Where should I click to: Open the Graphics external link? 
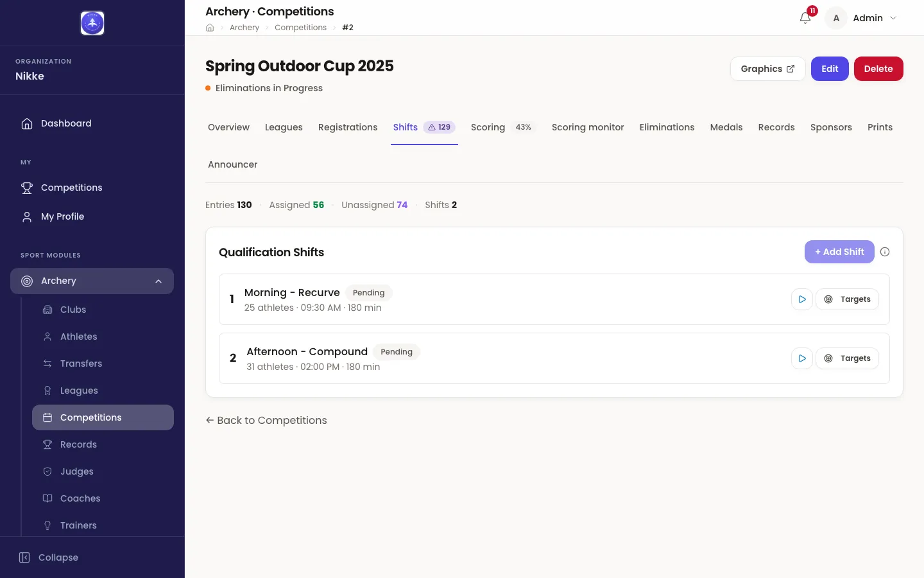[x=767, y=69]
